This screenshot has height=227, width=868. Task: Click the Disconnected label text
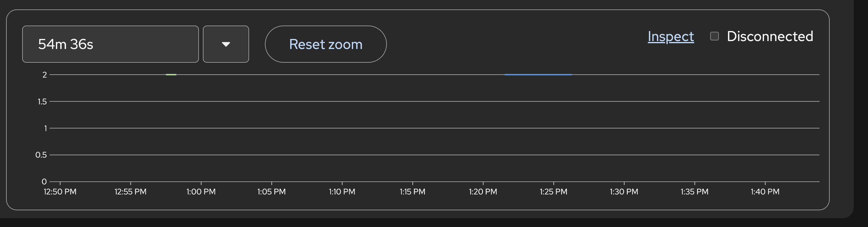click(x=769, y=37)
